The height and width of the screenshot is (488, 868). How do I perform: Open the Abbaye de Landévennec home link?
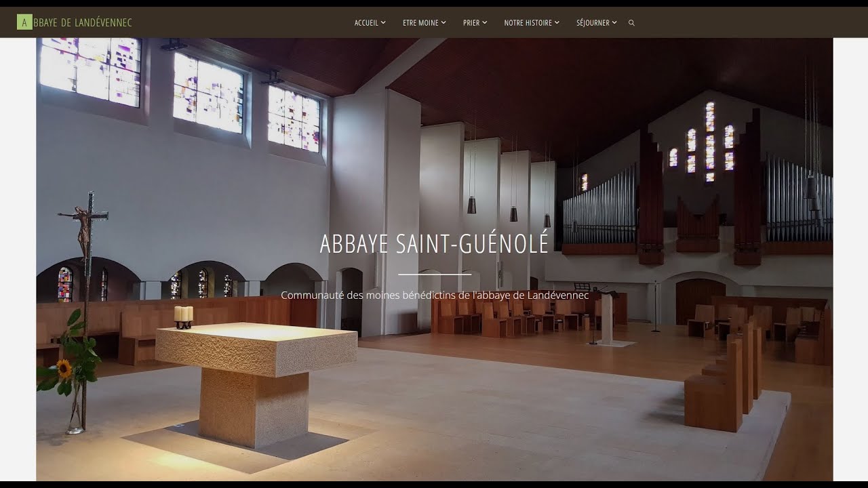click(x=75, y=22)
